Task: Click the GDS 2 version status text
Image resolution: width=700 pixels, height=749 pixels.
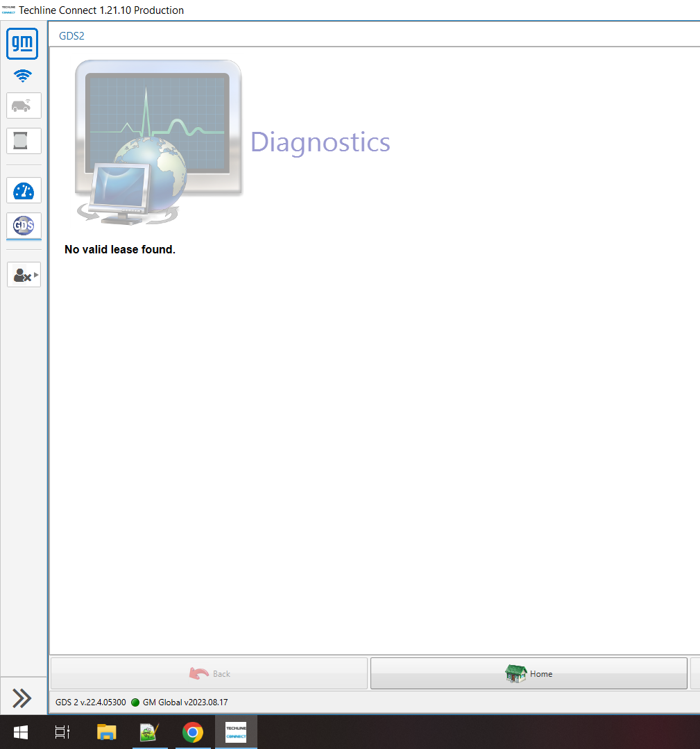Action: pyautogui.click(x=91, y=702)
